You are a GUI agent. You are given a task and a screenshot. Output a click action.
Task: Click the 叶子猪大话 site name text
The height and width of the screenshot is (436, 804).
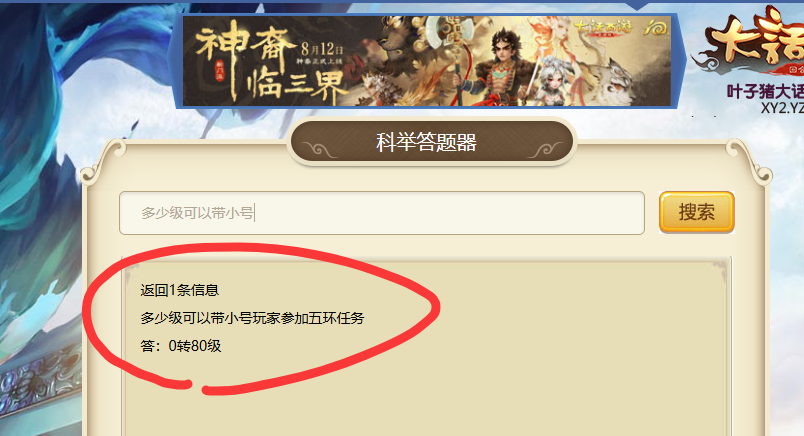765,92
